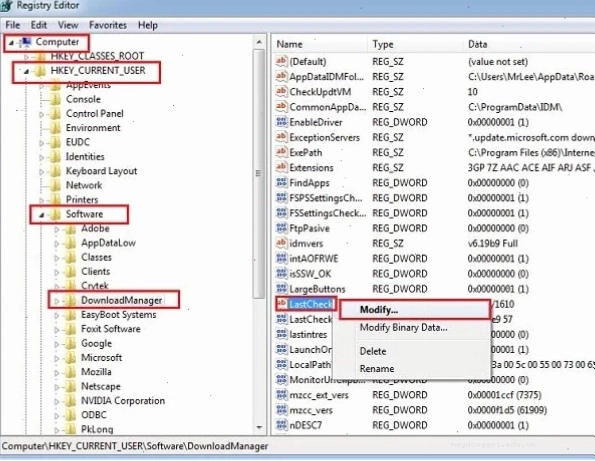Expand the Control Panel key arrow
The height and width of the screenshot is (461, 595).
tap(41, 114)
